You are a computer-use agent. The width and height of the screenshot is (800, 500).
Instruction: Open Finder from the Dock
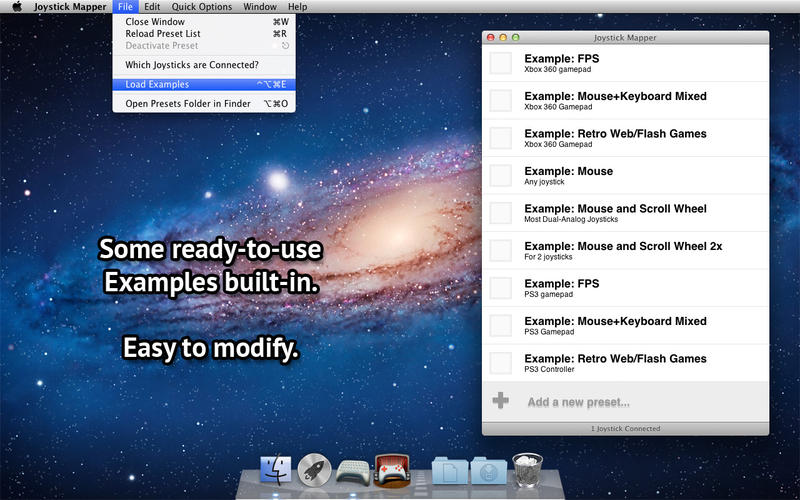(276, 469)
